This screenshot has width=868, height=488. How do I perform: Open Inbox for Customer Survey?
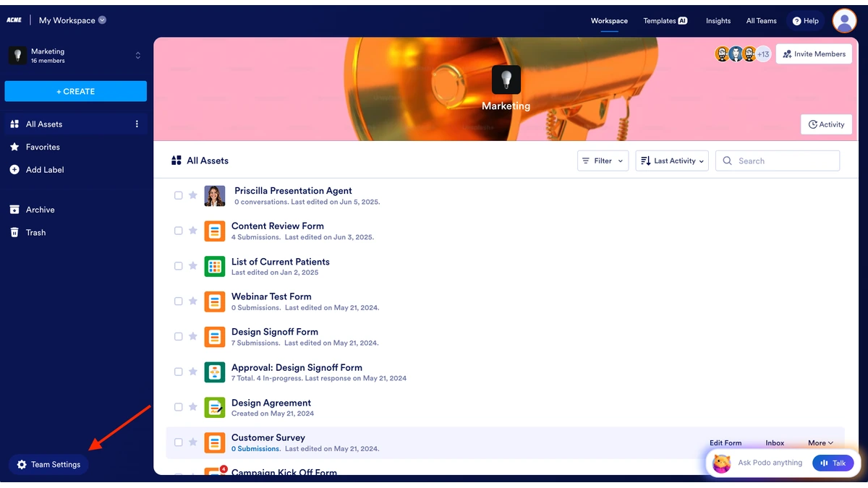[775, 443]
